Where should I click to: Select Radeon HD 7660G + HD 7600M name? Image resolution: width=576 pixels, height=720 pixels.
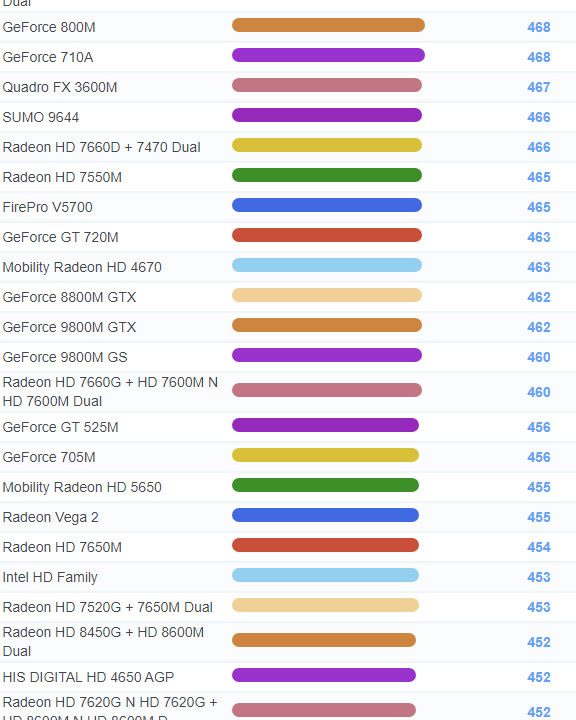tap(110, 392)
